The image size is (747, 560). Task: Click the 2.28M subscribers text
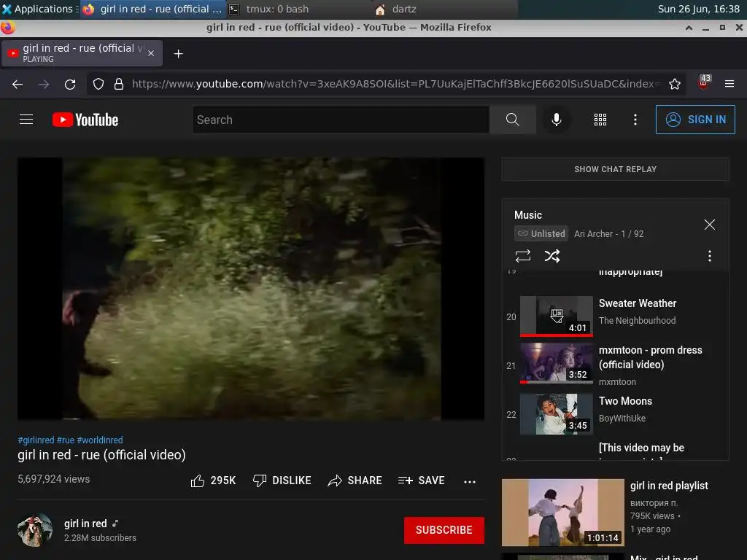click(x=100, y=538)
